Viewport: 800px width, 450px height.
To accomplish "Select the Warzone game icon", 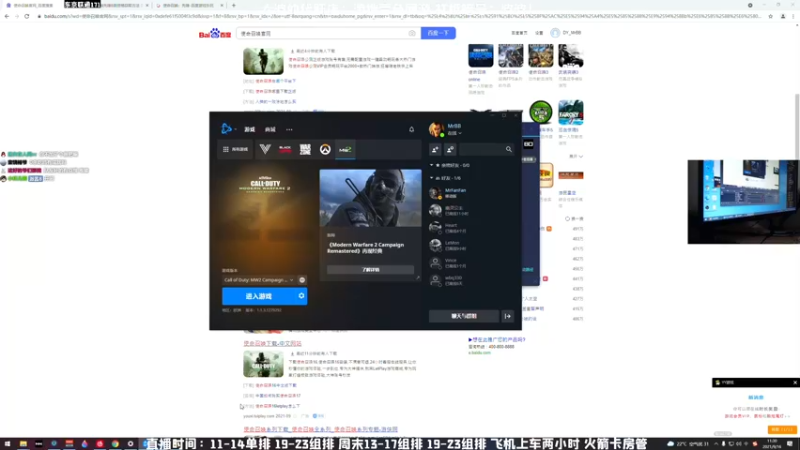I will pyautogui.click(x=305, y=149).
